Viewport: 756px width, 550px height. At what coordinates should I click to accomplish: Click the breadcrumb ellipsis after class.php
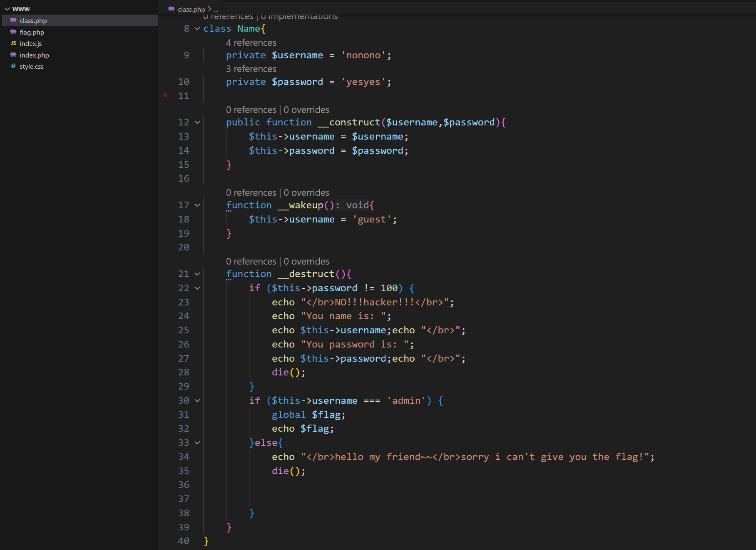click(216, 10)
